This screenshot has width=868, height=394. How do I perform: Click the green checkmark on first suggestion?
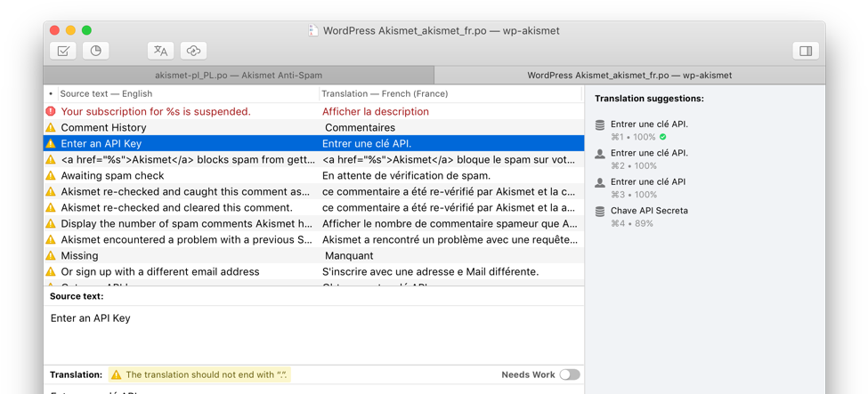click(x=662, y=137)
